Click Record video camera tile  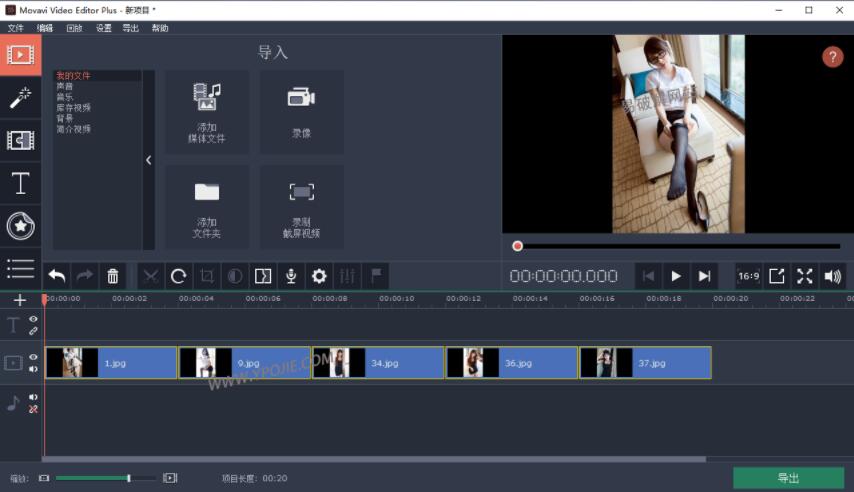(x=301, y=112)
